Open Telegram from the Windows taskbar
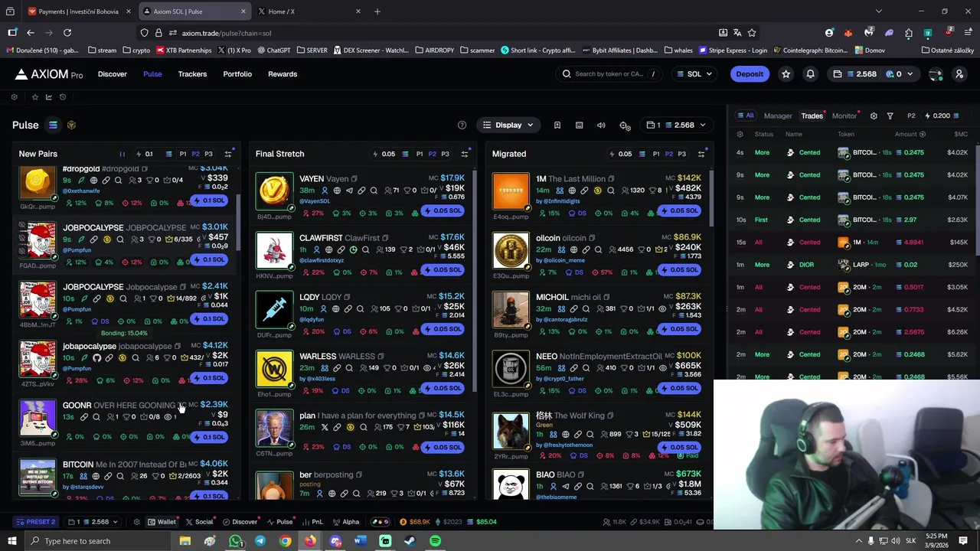Screen dimensions: 980x551 pos(260,541)
